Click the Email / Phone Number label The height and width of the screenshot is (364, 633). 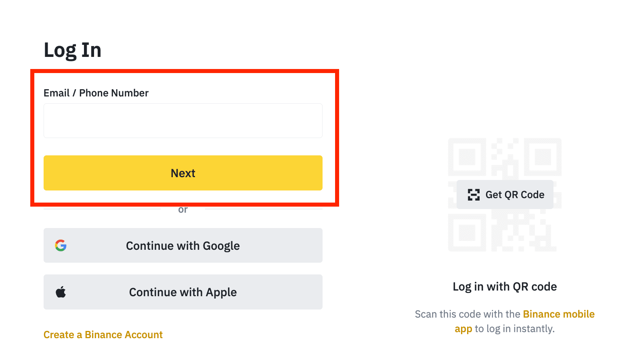[x=96, y=93]
